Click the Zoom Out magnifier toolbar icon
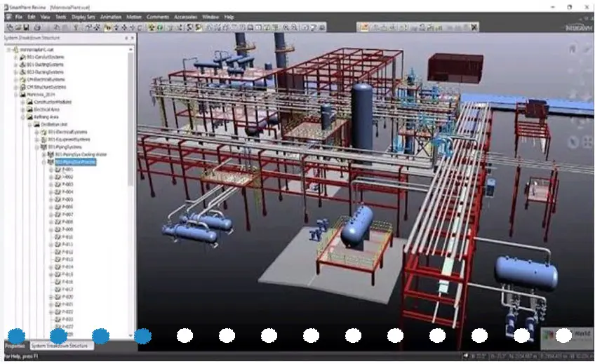Screen dimensions: 595x364 coord(294,27)
